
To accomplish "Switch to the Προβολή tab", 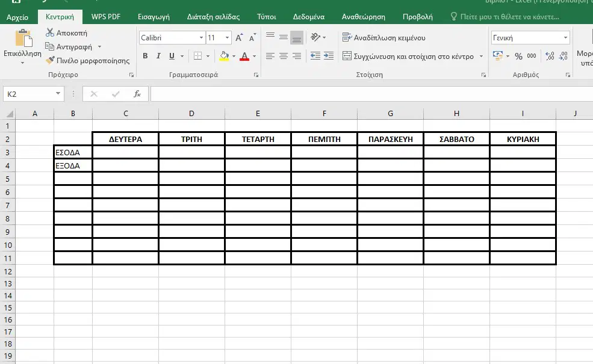I will tap(418, 17).
